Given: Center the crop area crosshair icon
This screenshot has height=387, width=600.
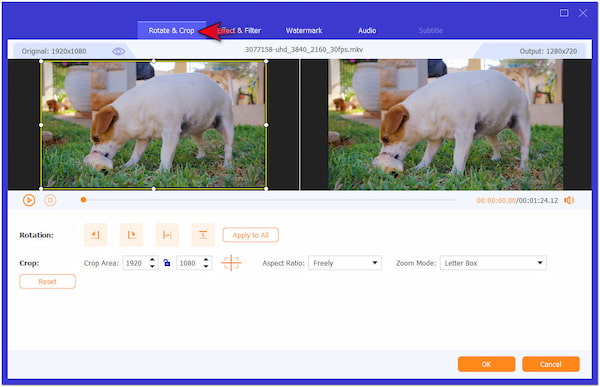Looking at the screenshot, I should 231,263.
